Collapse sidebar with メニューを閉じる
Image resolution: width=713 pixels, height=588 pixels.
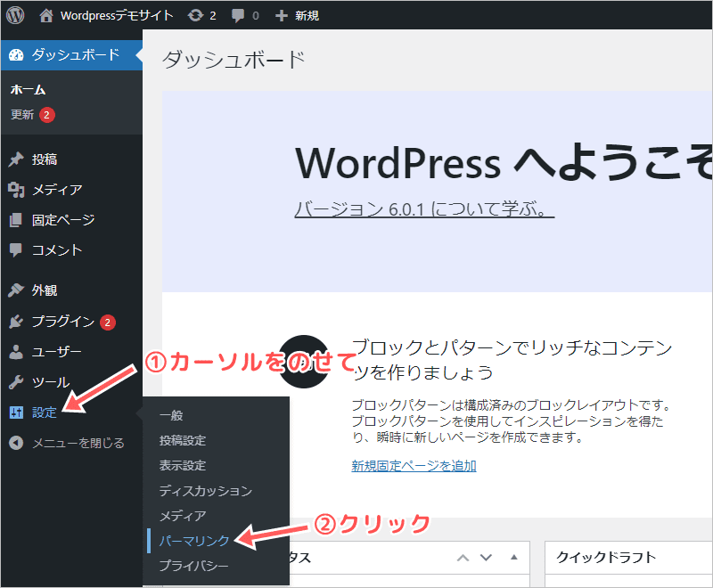(x=78, y=443)
